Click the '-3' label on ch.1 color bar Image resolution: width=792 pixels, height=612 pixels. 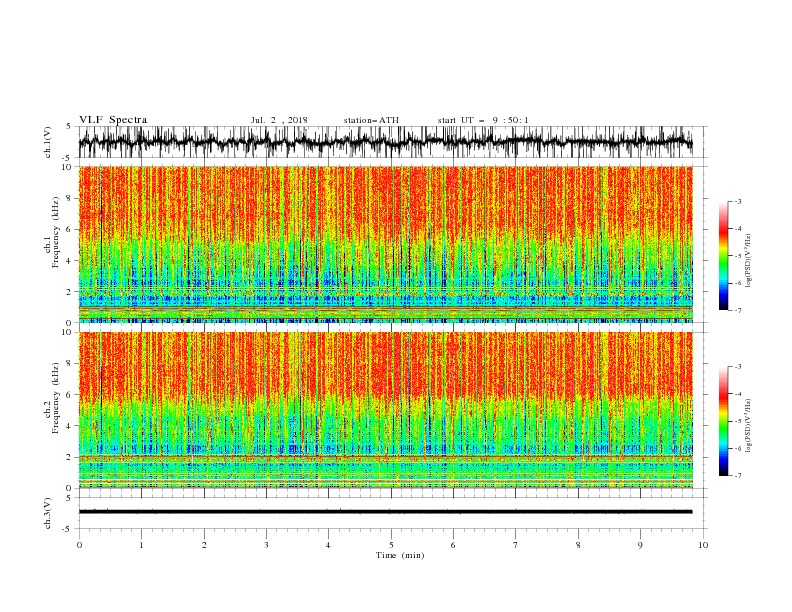click(x=737, y=201)
